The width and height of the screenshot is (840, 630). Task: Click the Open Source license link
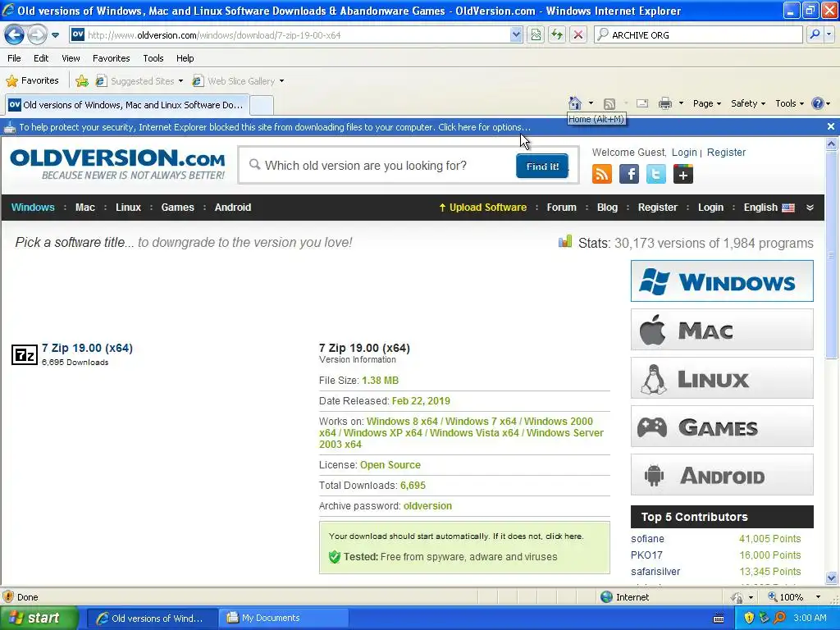tap(390, 465)
